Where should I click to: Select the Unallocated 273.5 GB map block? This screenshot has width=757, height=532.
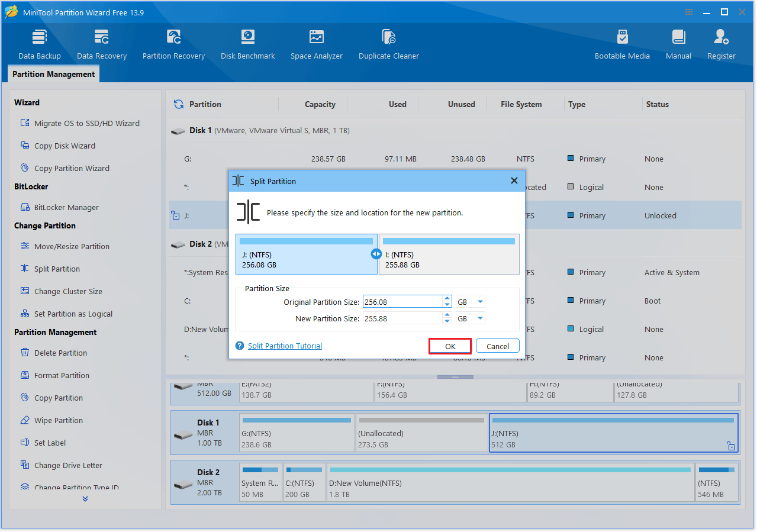click(x=421, y=433)
